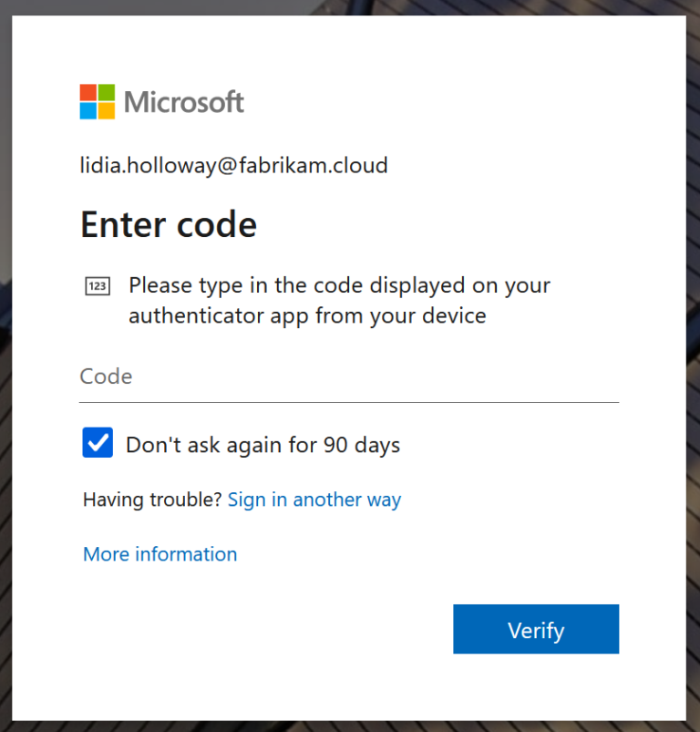Click the lidia.holloway@fabrikam.cloud account email
The height and width of the screenshot is (732, 700).
(x=234, y=165)
